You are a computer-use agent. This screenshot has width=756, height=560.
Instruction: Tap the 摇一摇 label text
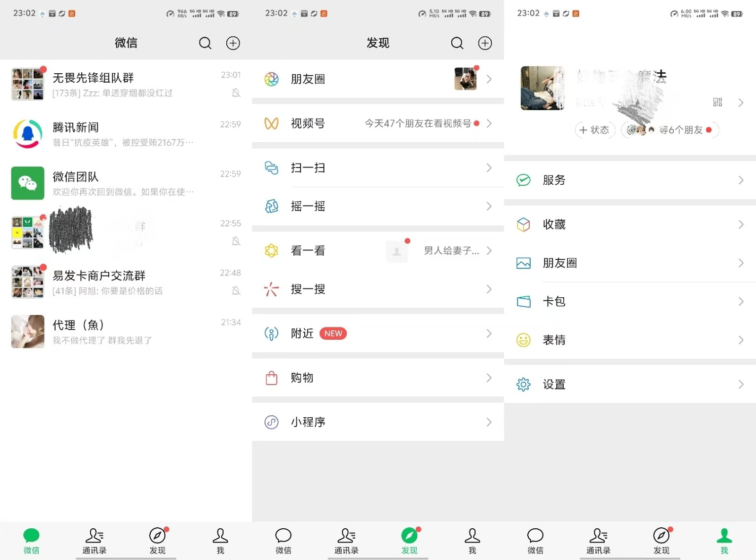click(308, 206)
